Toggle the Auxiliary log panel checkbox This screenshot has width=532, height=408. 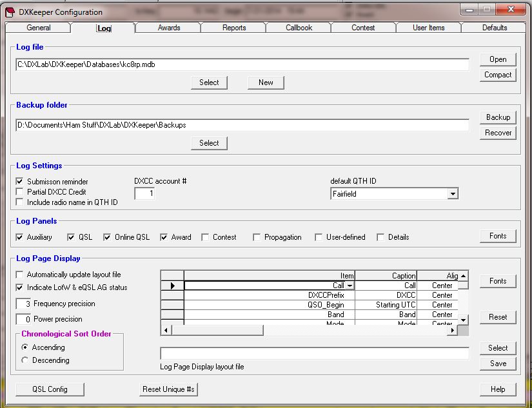tap(20, 237)
